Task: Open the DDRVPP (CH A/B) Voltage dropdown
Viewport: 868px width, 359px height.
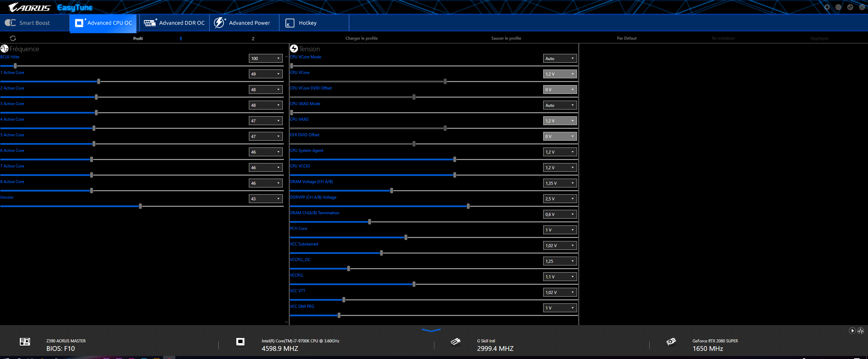Action: tap(560, 199)
